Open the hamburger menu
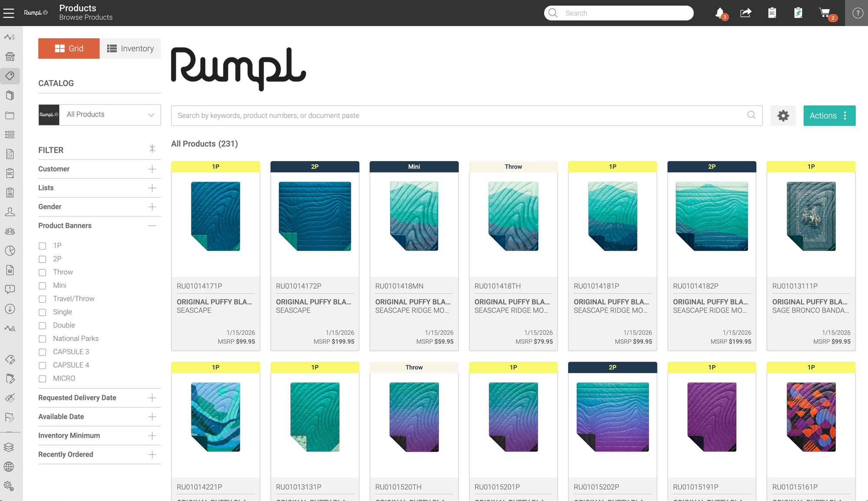868x501 pixels. pos(9,13)
